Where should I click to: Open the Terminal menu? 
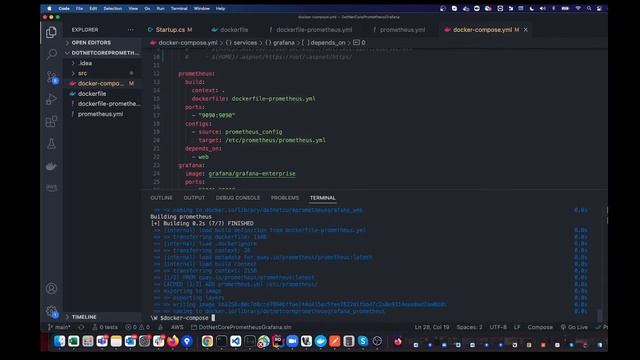pyautogui.click(x=179, y=8)
